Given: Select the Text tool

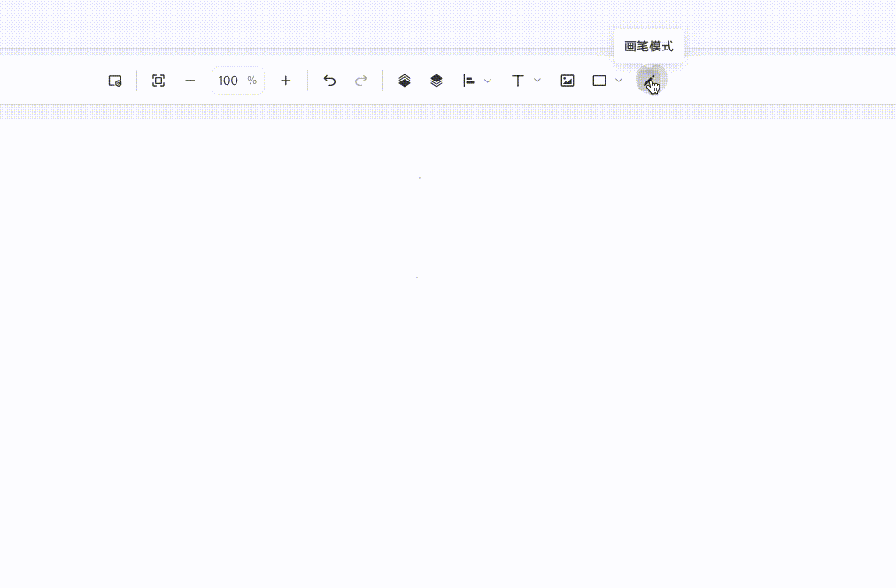Looking at the screenshot, I should click(518, 81).
